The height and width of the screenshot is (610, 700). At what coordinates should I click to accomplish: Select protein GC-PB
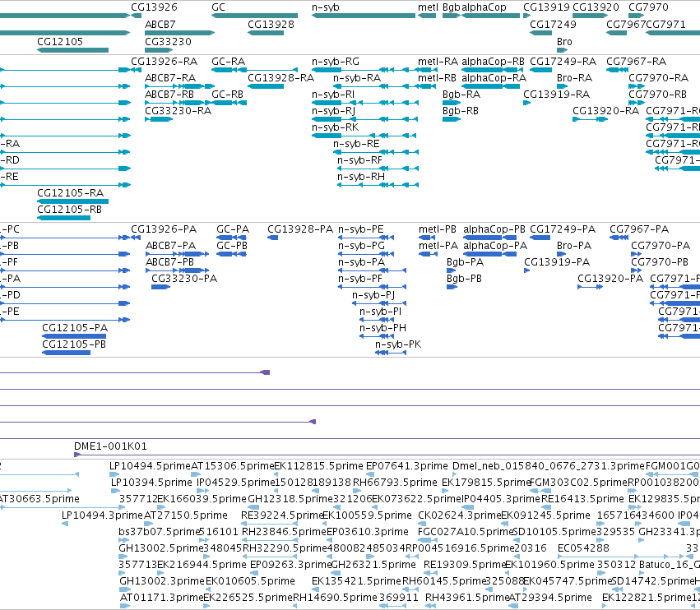[232, 246]
